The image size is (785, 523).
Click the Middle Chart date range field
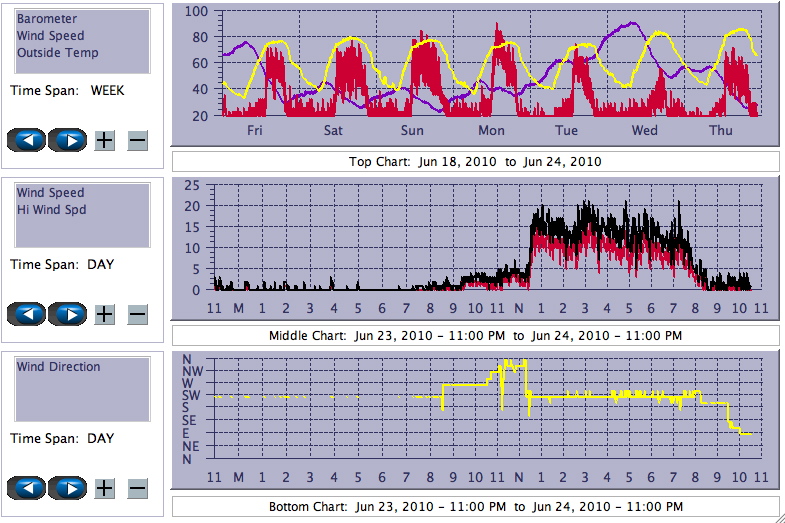[x=475, y=336]
